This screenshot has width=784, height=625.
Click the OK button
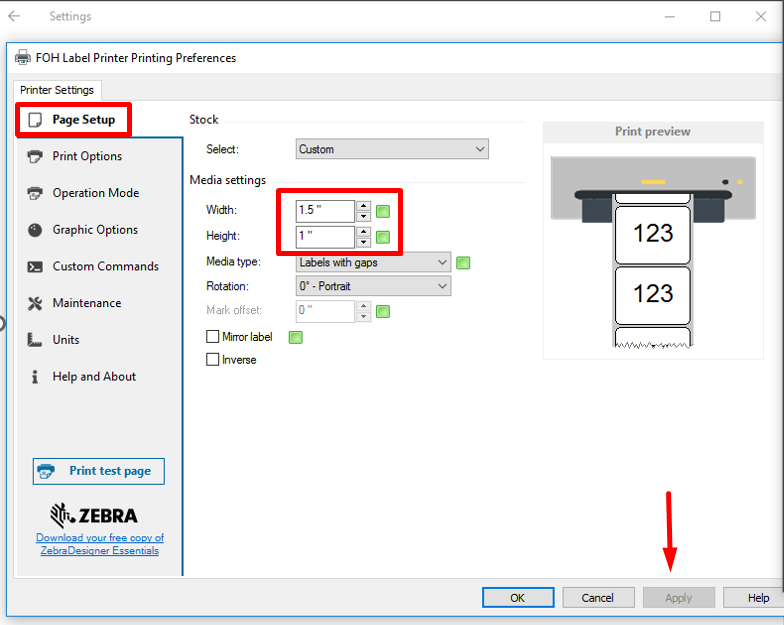coord(518,598)
